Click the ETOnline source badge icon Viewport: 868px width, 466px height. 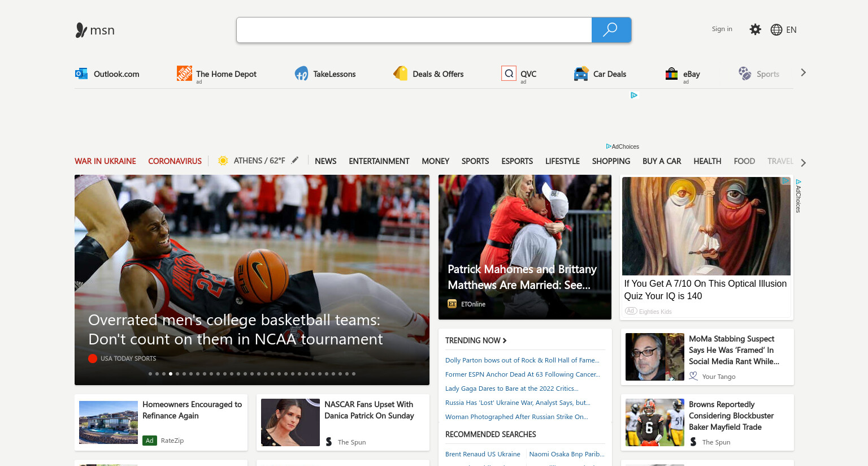(452, 304)
